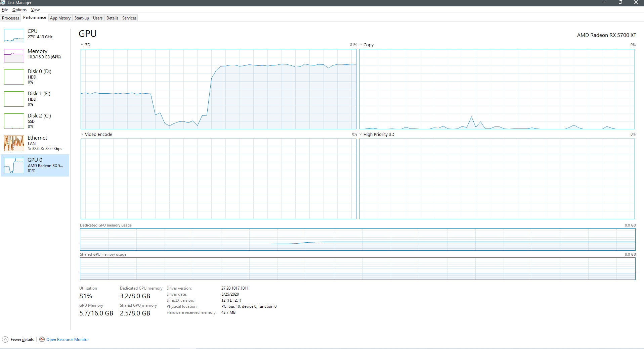Click the CPU label in sidebar

(x=33, y=31)
